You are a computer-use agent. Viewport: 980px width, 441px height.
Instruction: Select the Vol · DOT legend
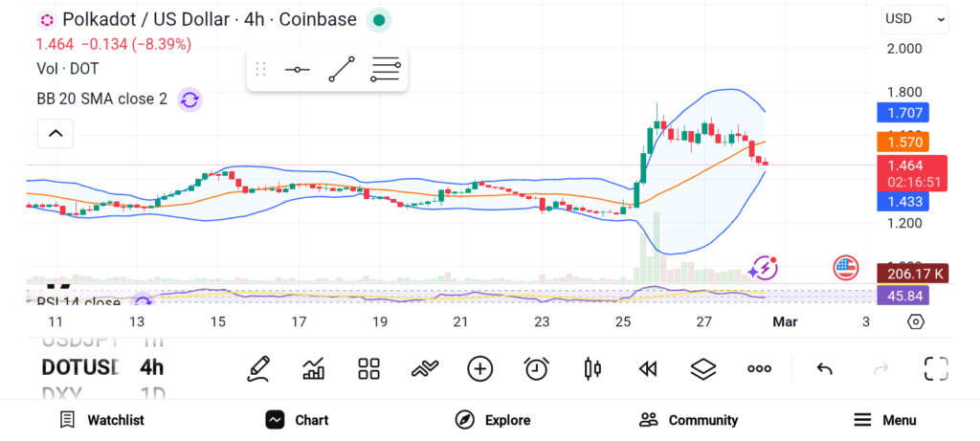click(68, 69)
